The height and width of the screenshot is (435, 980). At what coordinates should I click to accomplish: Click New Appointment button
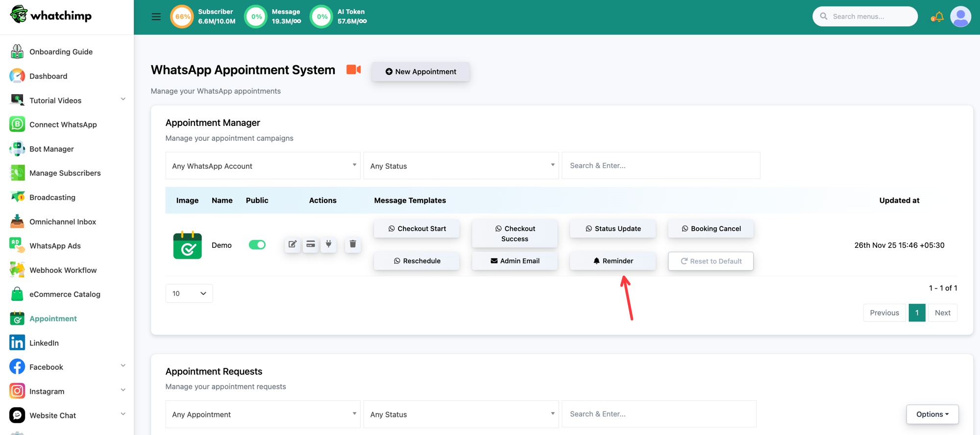coord(421,72)
